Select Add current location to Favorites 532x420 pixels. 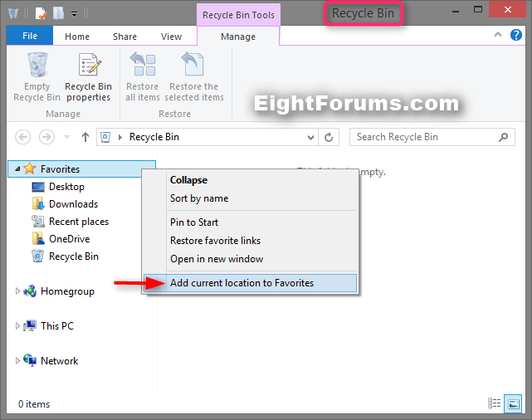tap(242, 283)
